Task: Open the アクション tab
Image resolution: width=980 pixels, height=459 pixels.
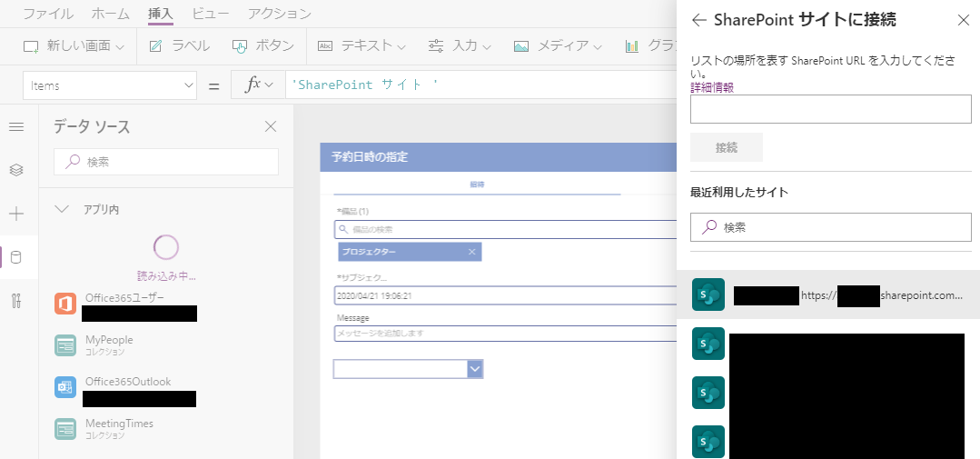Action: pyautogui.click(x=280, y=14)
